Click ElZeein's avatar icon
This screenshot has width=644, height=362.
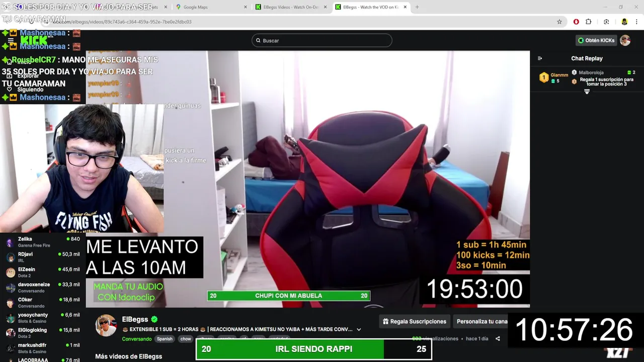[x=10, y=273]
